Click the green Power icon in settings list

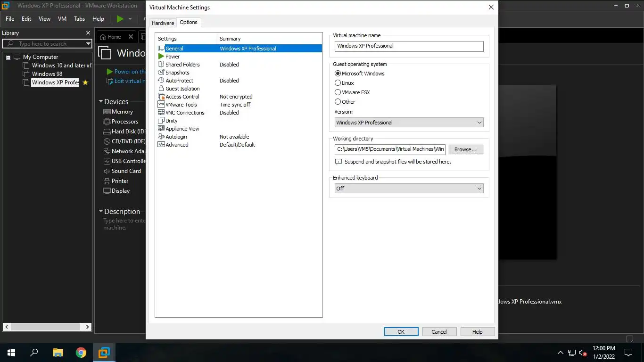point(161,57)
